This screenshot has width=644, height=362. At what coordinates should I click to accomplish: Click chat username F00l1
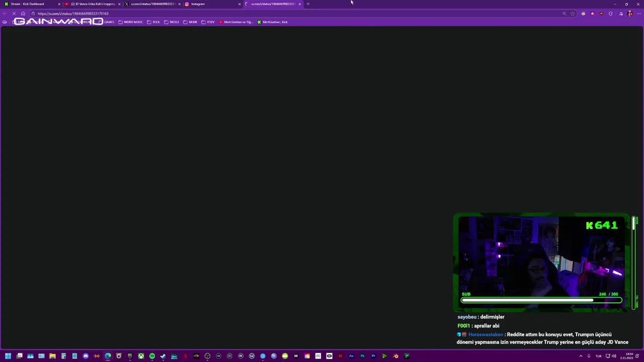click(x=464, y=326)
